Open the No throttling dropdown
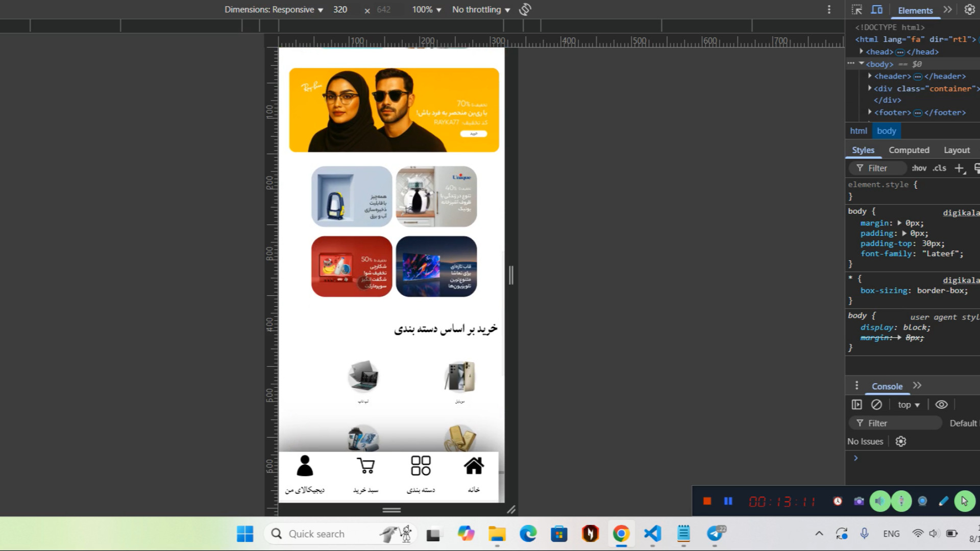 [x=481, y=10]
